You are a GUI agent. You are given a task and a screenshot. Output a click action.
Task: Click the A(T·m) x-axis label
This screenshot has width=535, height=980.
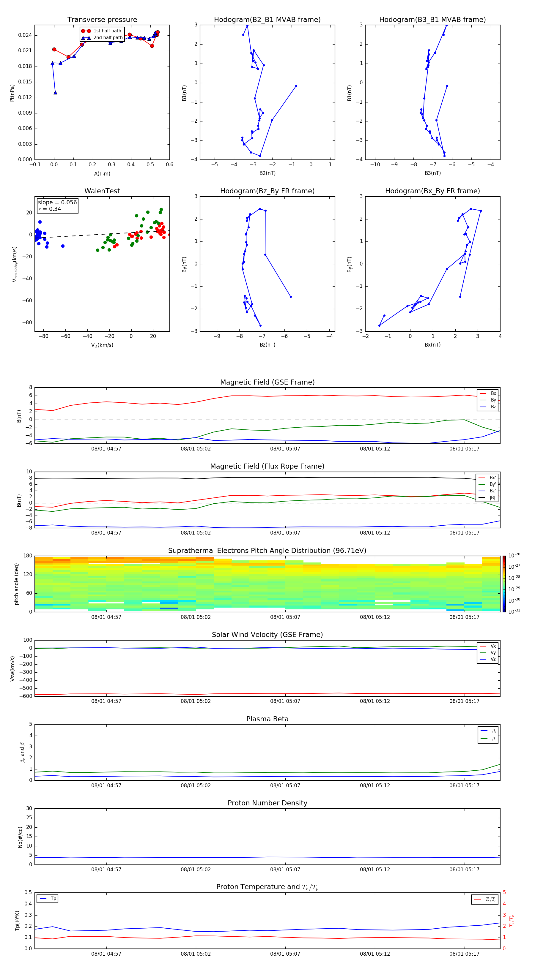point(102,174)
